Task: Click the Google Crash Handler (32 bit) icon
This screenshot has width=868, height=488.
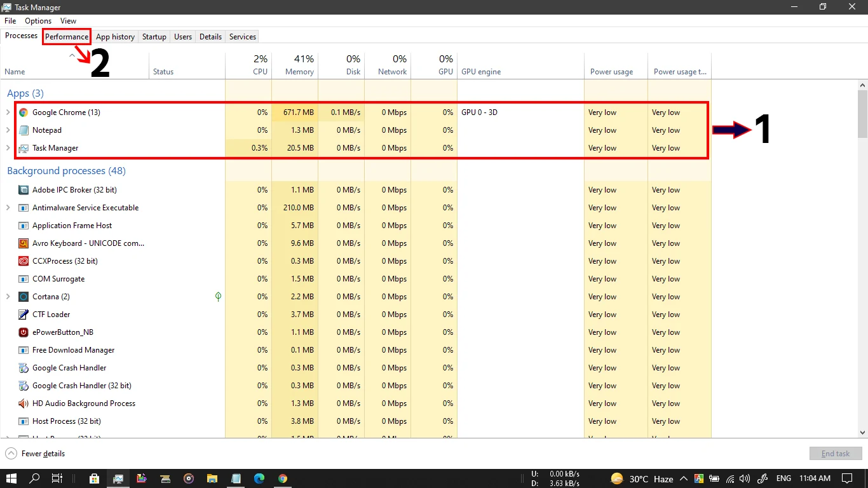Action: click(x=24, y=386)
